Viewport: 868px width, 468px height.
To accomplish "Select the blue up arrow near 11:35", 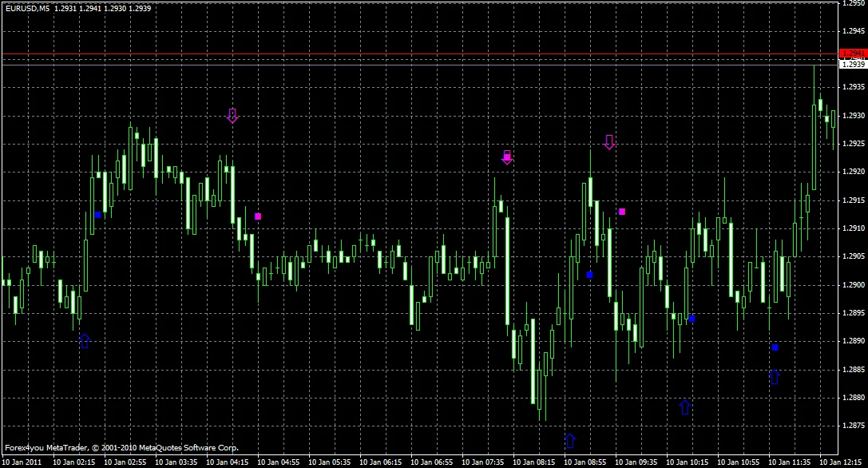I will [775, 377].
